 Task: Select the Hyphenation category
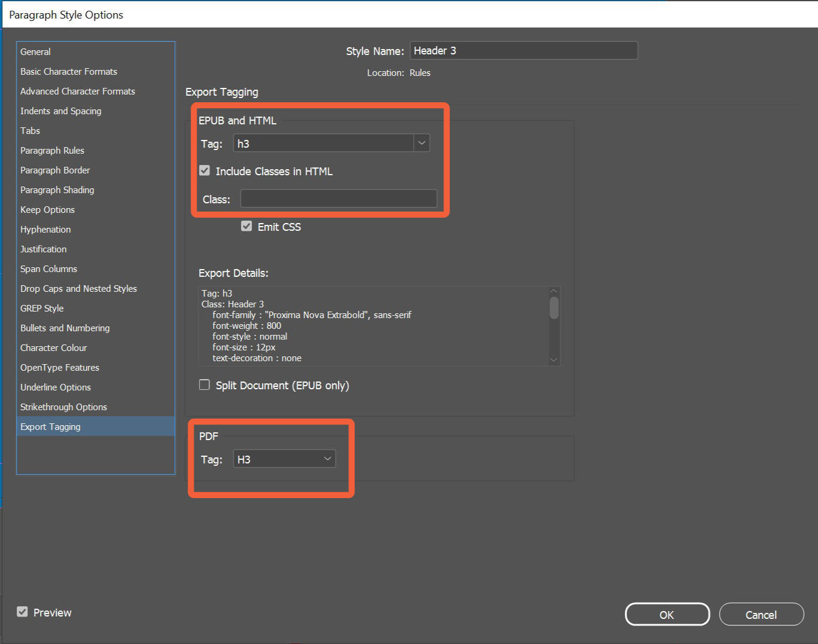(x=45, y=229)
